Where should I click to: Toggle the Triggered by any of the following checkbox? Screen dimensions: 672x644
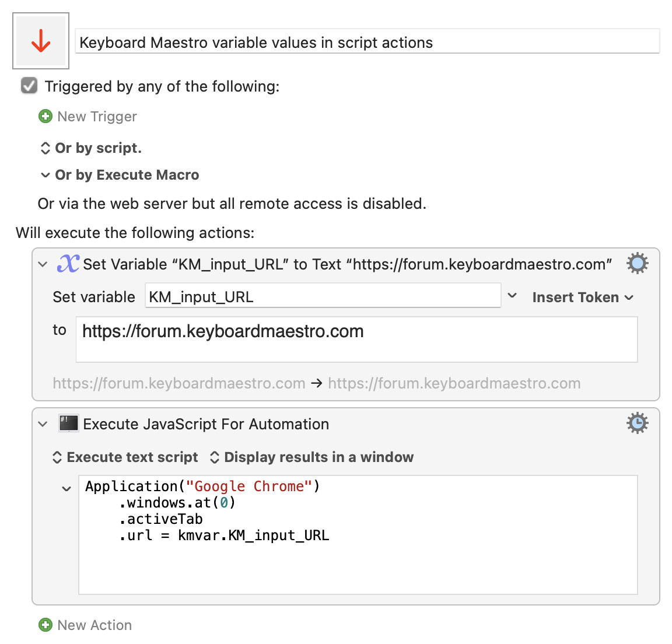tap(29, 86)
